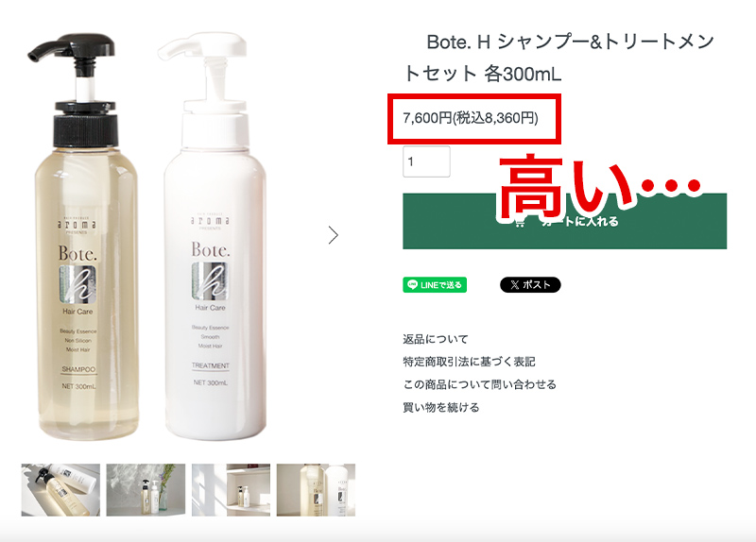Click the white treatment bottle image
The image size is (756, 542).
(212, 236)
